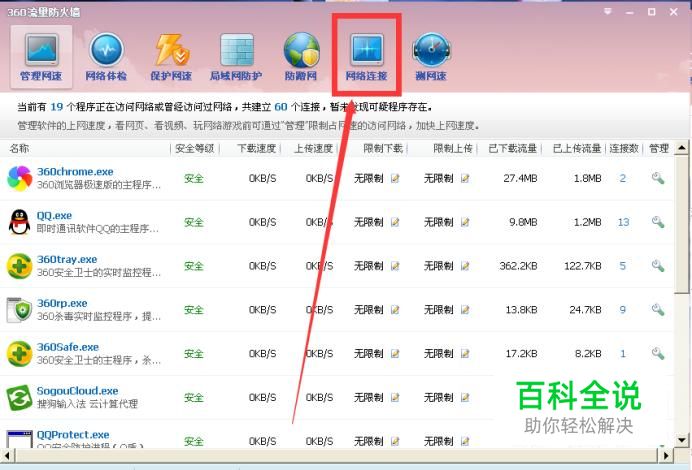Open the 保护网速 lightning icon
Viewport: 692px width, 470px height.
point(171,50)
